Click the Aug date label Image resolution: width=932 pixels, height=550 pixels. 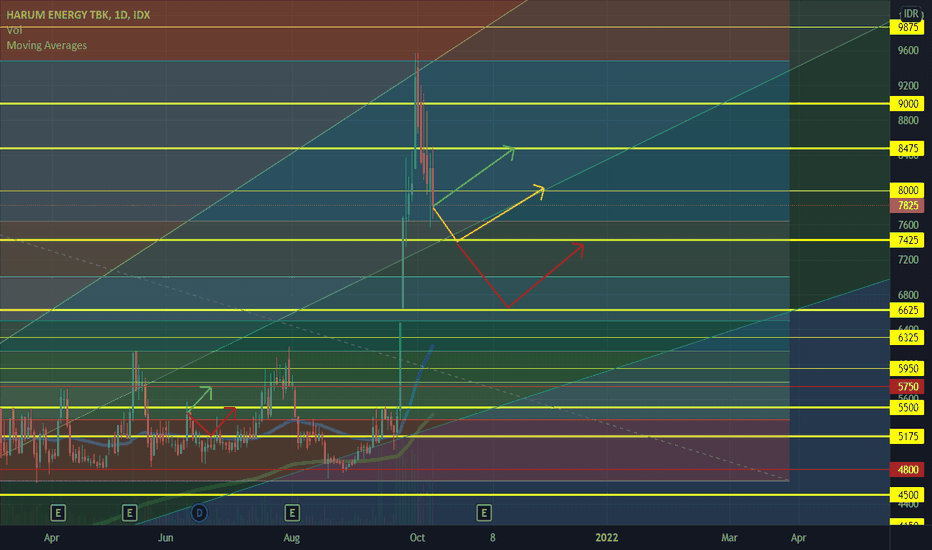tap(291, 538)
